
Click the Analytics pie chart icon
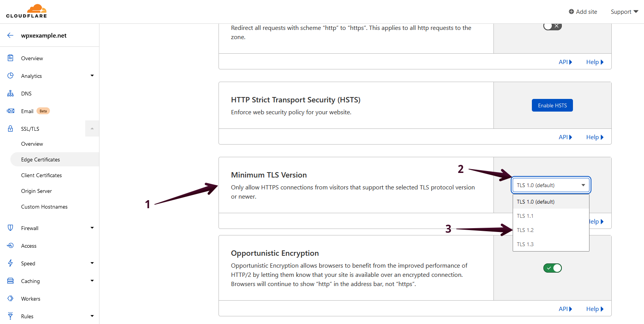10,76
